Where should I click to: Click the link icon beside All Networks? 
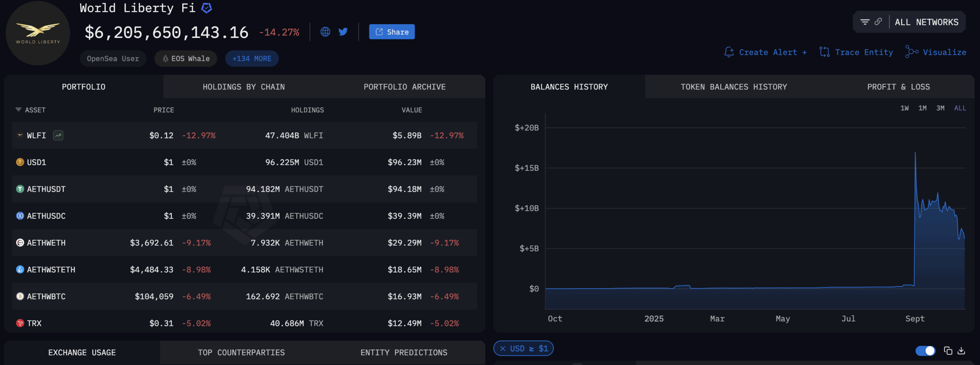click(878, 22)
